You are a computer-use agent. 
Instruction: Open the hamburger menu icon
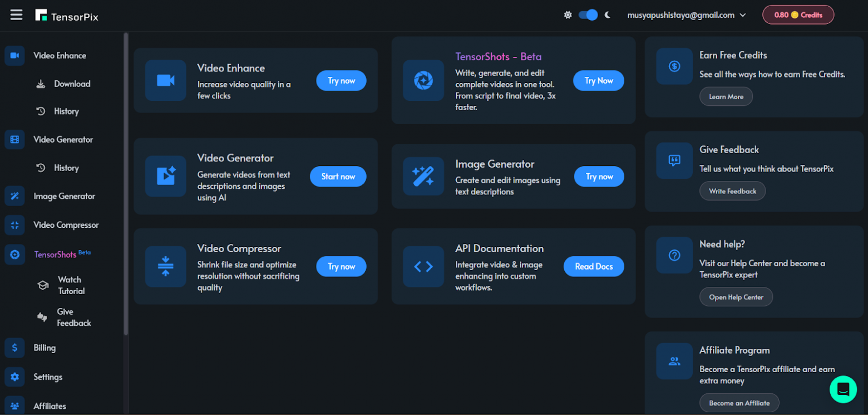(17, 15)
